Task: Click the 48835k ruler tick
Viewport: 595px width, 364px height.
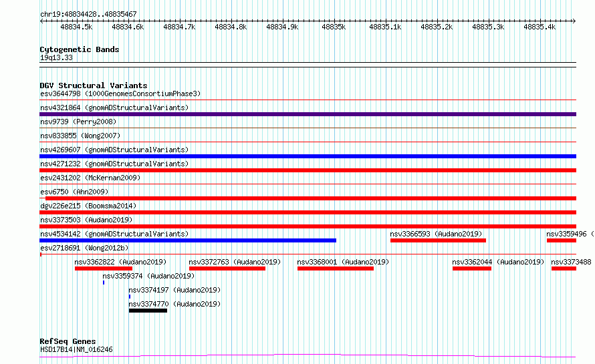Action: tap(334, 27)
